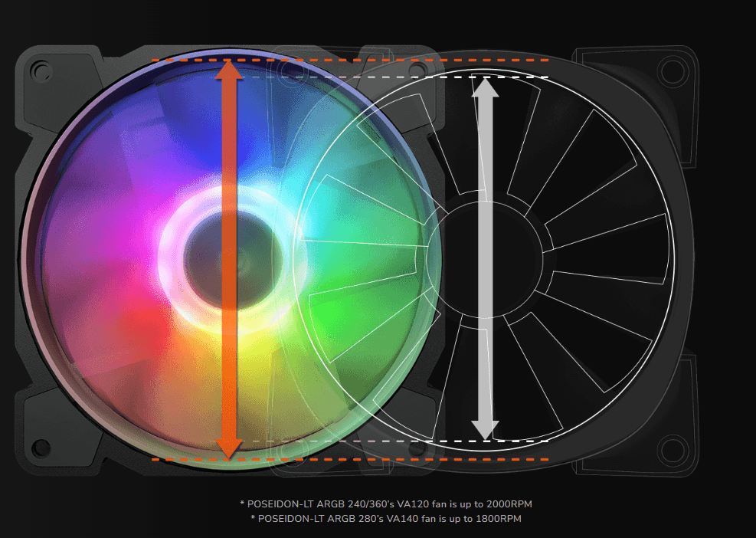The width and height of the screenshot is (756, 538).
Task: Click the outlined fan's top-right screw hole
Action: point(672,71)
